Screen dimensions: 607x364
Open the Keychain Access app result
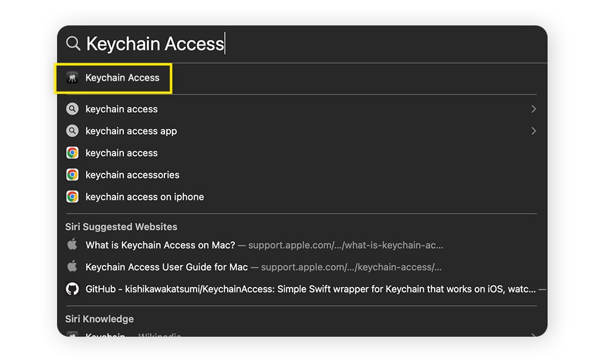(x=114, y=78)
